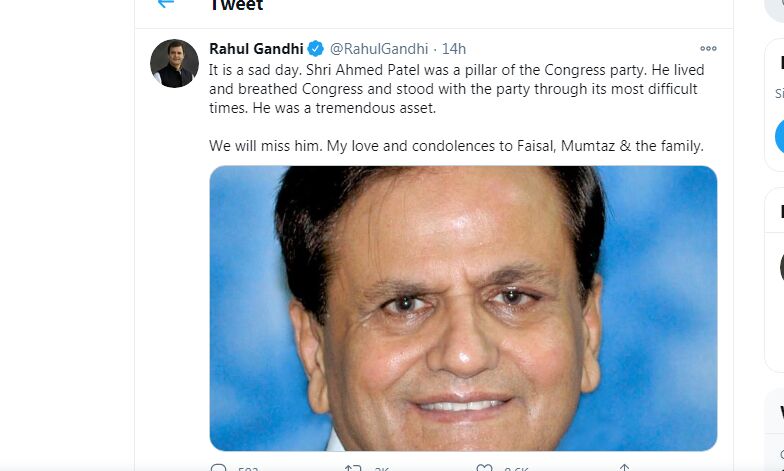Open the tweet's three-dot more menu
784x471 pixels.
(708, 49)
